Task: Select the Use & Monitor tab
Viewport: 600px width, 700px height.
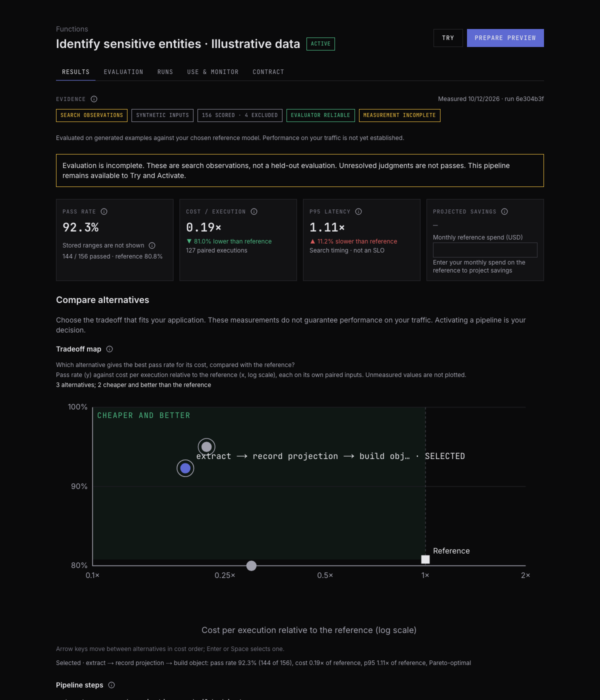Action: click(x=213, y=72)
